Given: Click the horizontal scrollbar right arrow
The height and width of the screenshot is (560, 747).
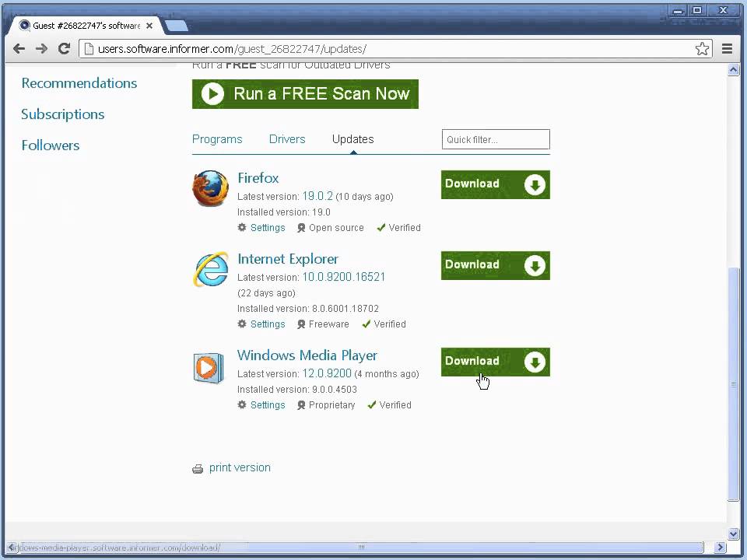Looking at the screenshot, I should point(721,547).
